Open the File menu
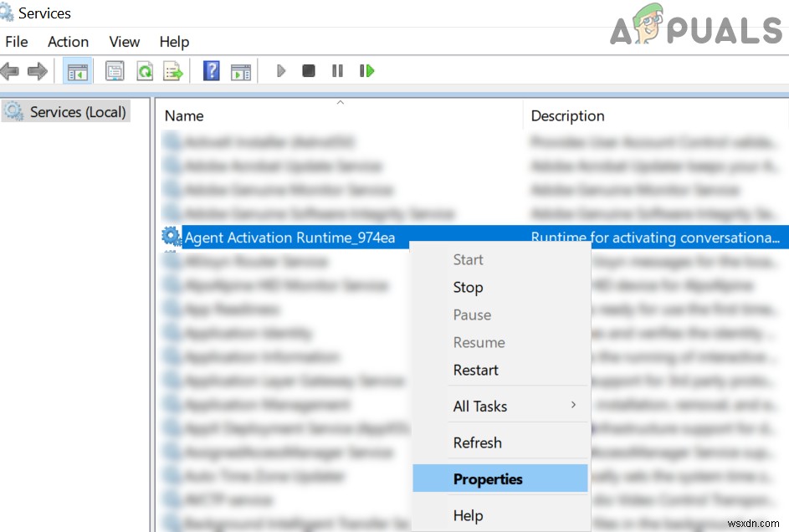The width and height of the screenshot is (789, 532). (17, 42)
